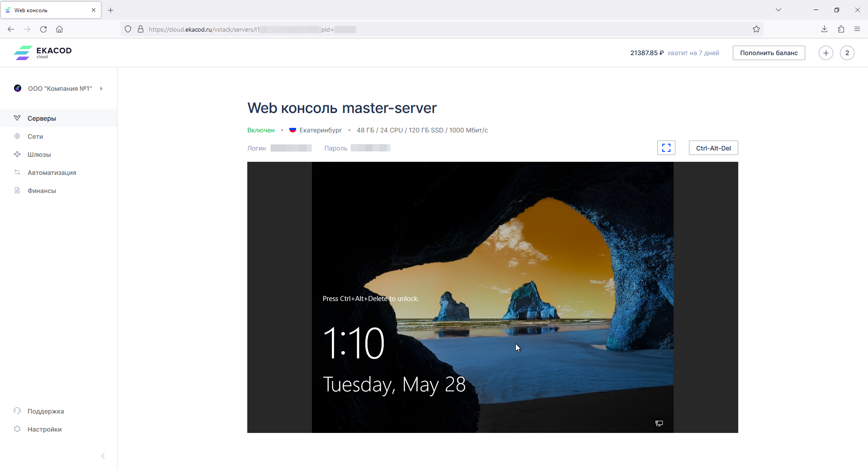Bookmark this page with star icon

click(756, 29)
